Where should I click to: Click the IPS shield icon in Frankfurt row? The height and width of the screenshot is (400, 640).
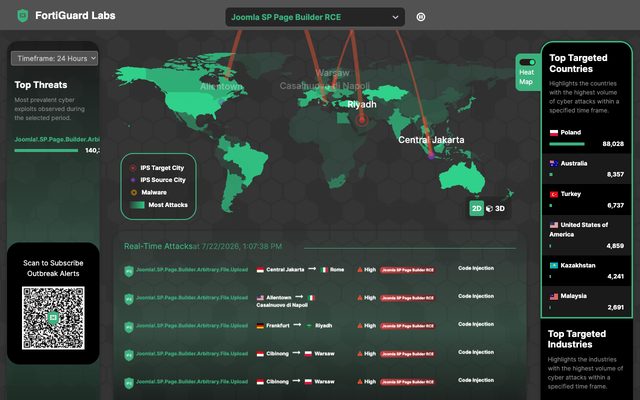click(x=129, y=327)
